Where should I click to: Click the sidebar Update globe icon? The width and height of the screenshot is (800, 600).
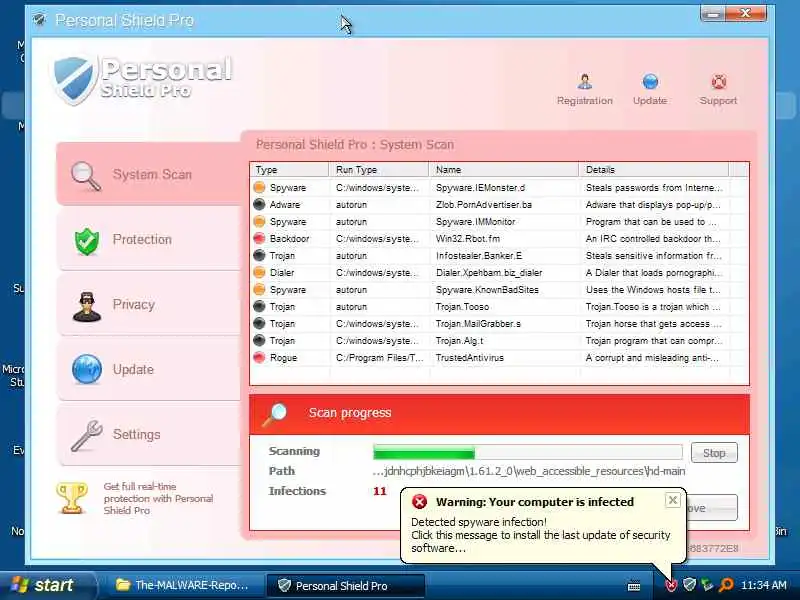tap(87, 369)
